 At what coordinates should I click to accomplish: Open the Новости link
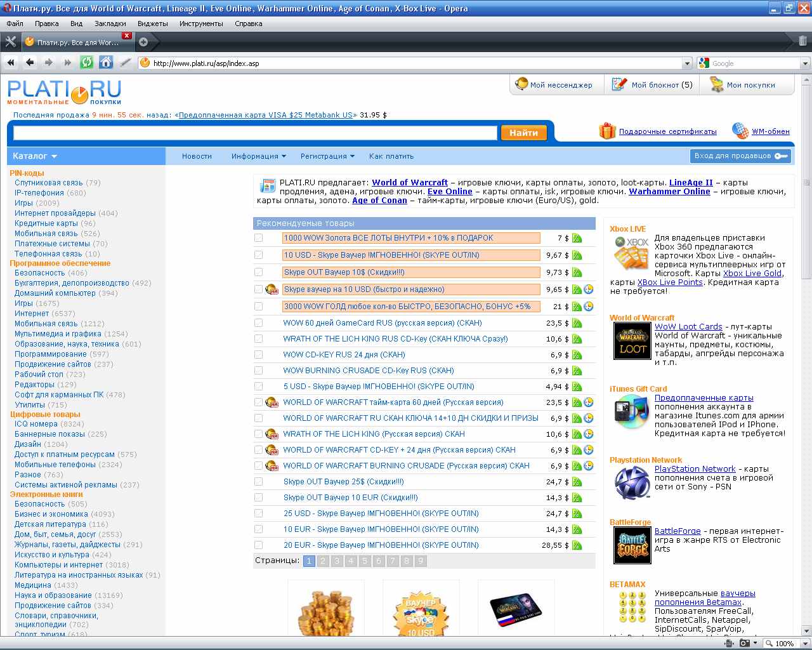coord(197,156)
